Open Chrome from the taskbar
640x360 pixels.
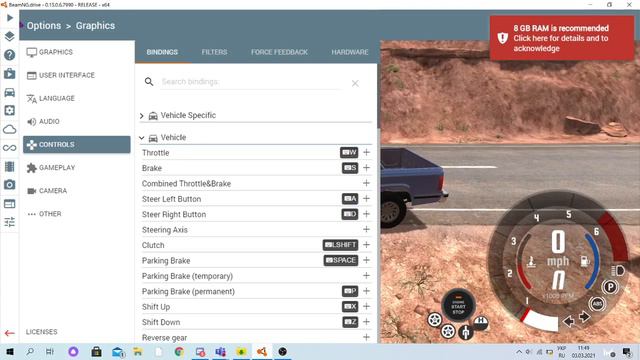point(179,351)
